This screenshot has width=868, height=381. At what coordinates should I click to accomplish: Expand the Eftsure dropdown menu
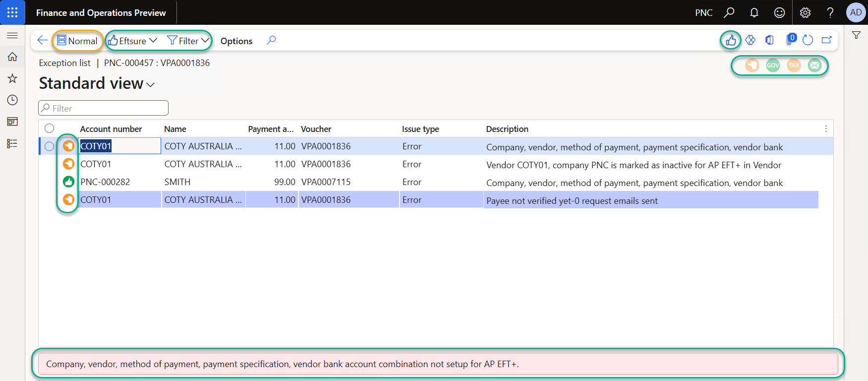(133, 41)
